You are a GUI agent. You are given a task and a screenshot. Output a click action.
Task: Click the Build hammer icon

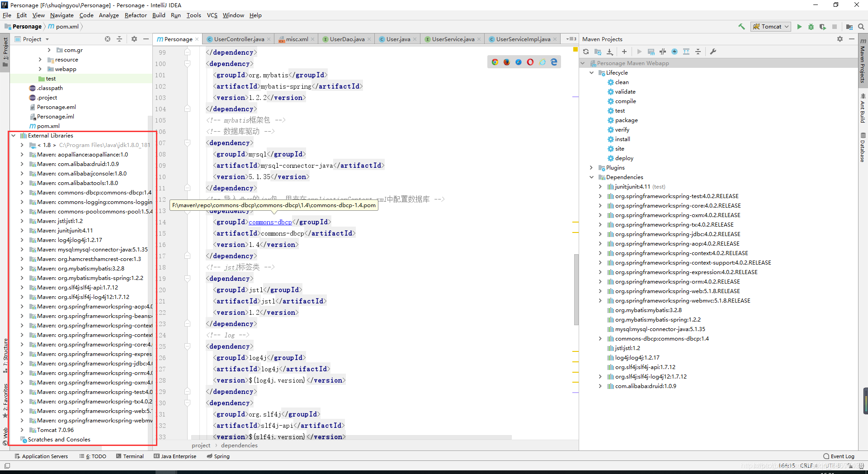click(741, 27)
